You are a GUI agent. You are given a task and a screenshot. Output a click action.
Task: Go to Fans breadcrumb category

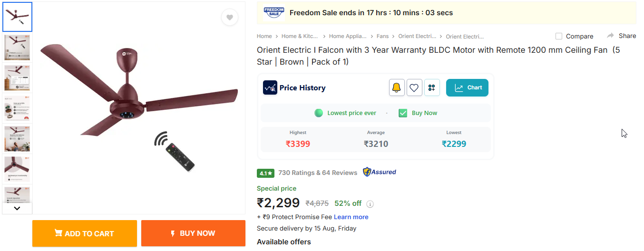pyautogui.click(x=382, y=36)
